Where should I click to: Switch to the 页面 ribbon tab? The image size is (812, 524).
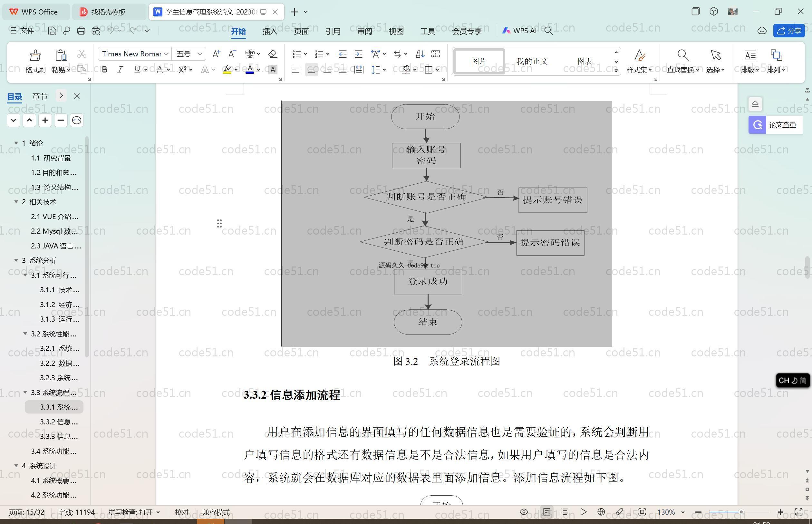(x=301, y=31)
